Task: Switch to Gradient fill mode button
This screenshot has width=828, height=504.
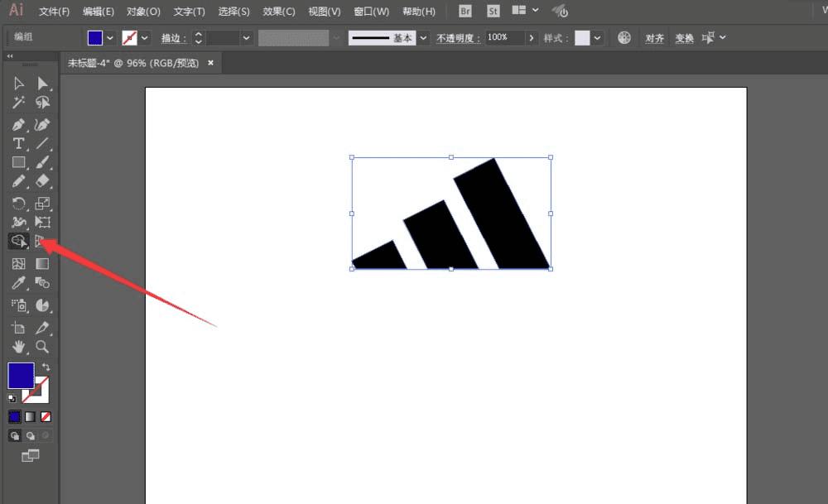Action: (31, 416)
